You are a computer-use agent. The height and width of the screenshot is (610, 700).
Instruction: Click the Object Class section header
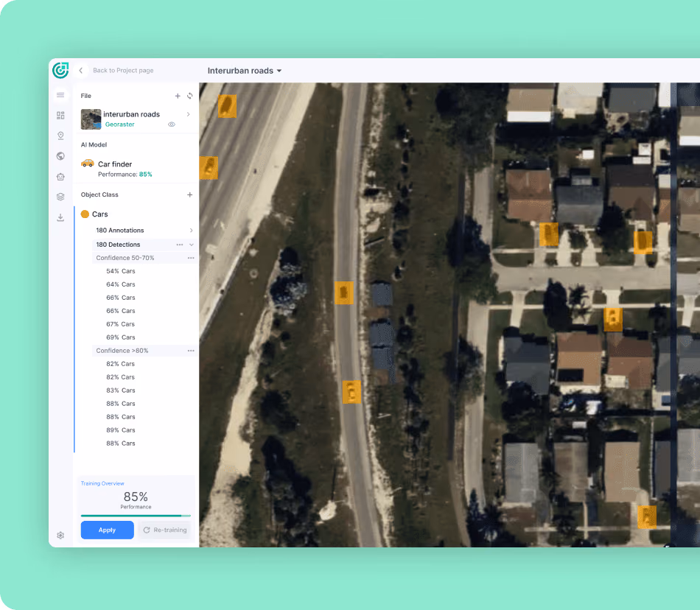point(99,194)
